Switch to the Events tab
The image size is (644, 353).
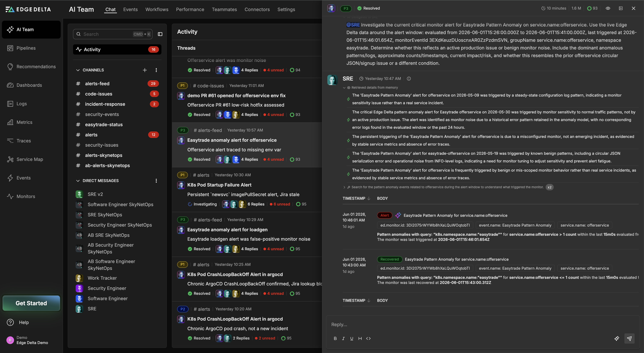pos(130,10)
